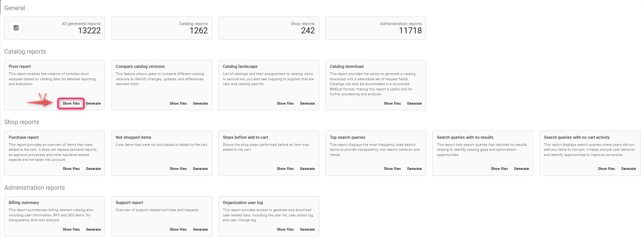The width and height of the screenshot is (644, 240).
Task: Show files for Catalog download
Action: pos(392,103)
